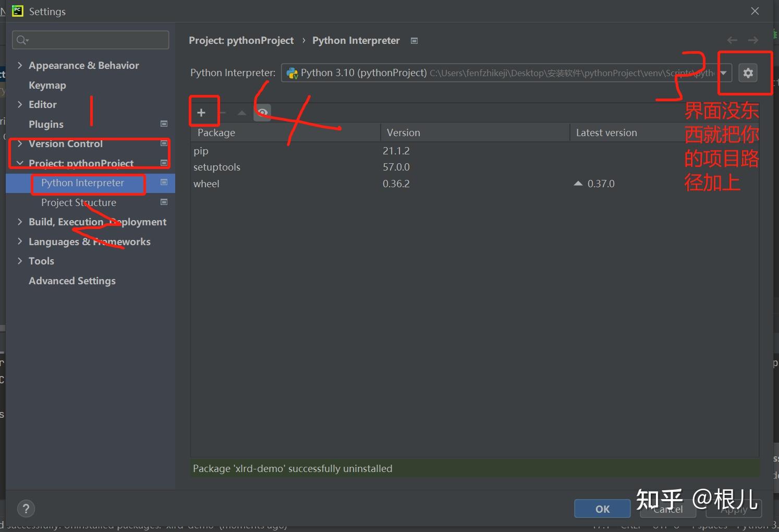Sort by the Package column header

click(x=286, y=132)
